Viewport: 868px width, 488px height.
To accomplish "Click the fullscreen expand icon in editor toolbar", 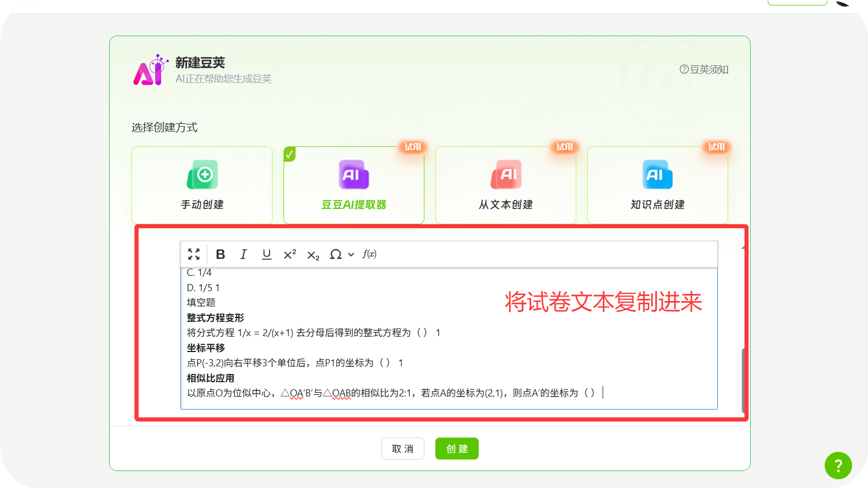I will (194, 254).
